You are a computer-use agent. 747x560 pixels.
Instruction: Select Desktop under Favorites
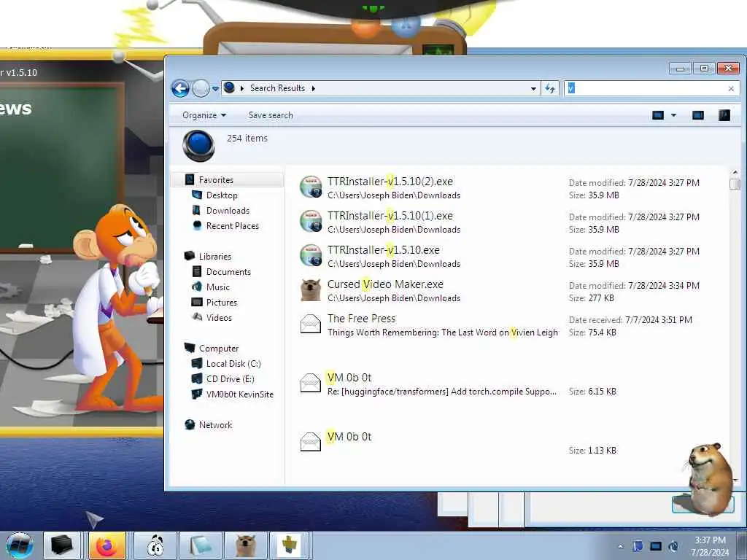222,195
